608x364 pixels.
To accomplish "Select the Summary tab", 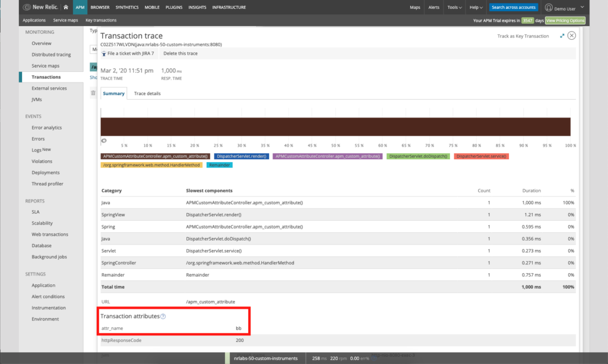I will [x=113, y=93].
